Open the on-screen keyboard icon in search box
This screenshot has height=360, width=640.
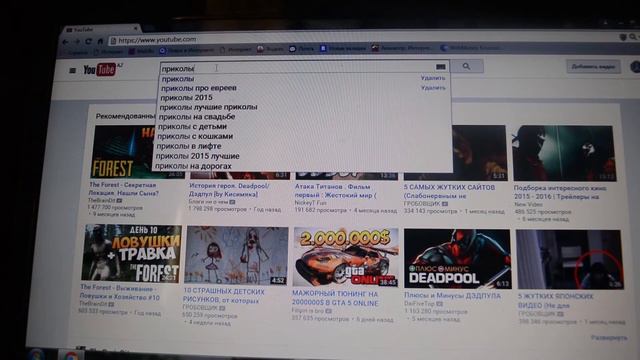(x=440, y=67)
